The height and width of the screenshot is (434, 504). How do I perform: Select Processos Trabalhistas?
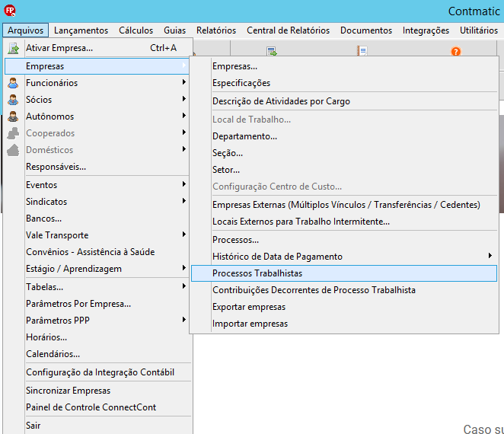(x=344, y=273)
